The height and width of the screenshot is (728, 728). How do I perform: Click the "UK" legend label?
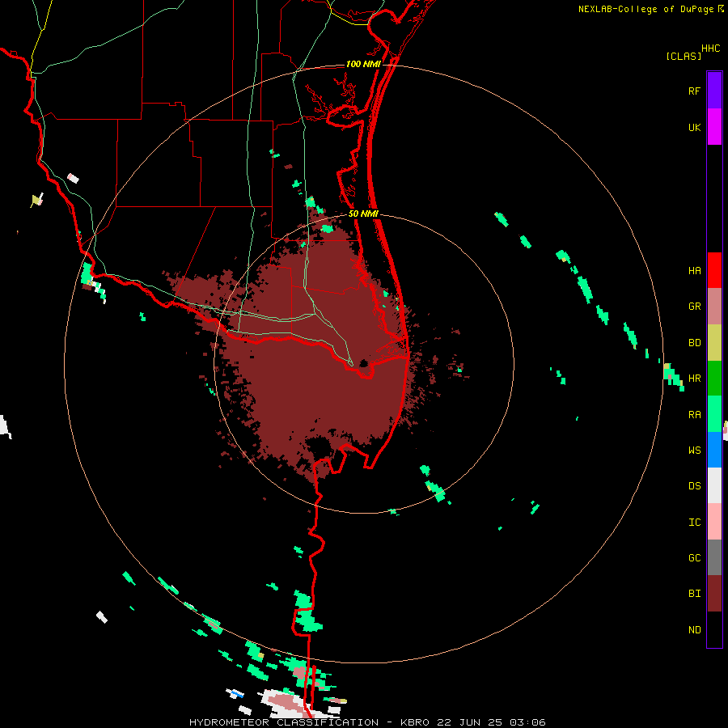(694, 127)
